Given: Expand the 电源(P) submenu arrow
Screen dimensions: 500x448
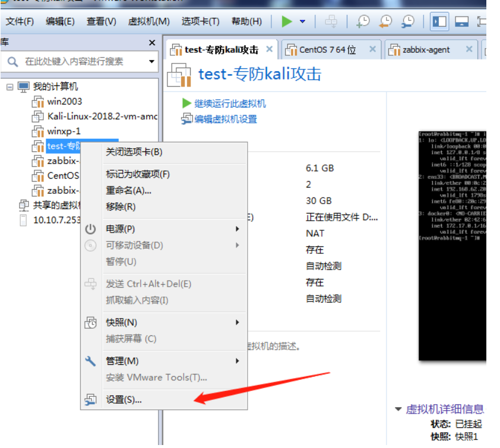Looking at the screenshot, I should [238, 229].
